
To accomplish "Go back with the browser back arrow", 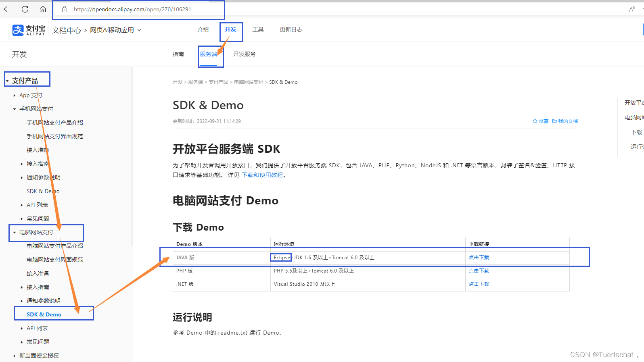I will [7, 9].
